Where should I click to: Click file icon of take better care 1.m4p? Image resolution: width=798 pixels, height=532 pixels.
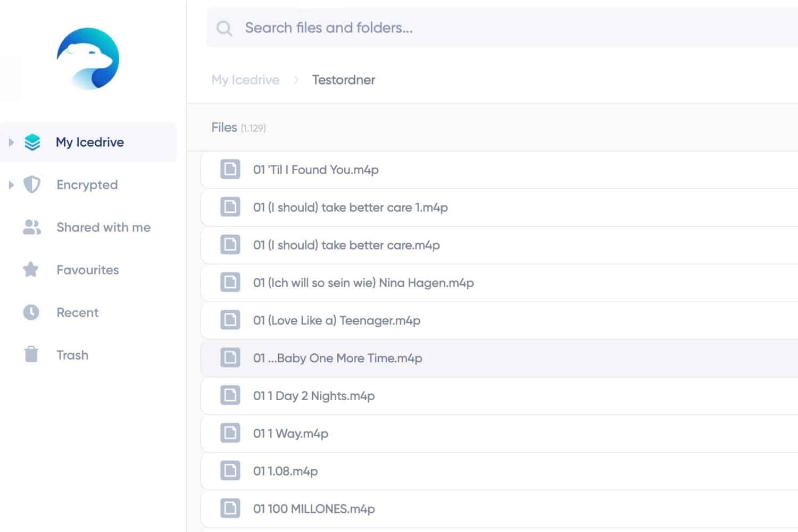[x=230, y=207]
